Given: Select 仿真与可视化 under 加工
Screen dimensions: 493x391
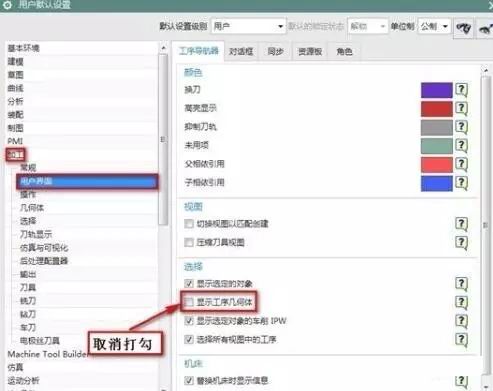Looking at the screenshot, I should [x=44, y=248].
